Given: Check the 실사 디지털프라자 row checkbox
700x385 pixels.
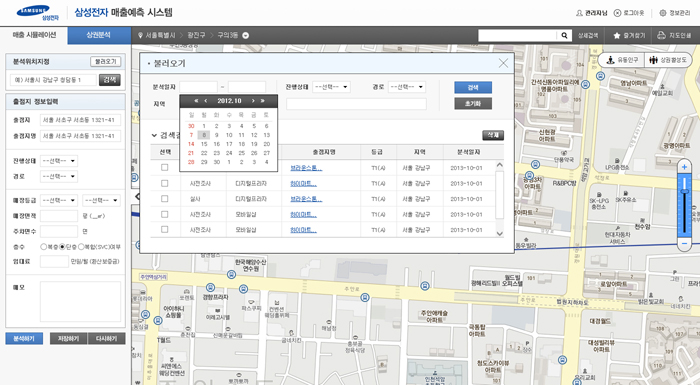Looking at the screenshot, I should [165, 199].
